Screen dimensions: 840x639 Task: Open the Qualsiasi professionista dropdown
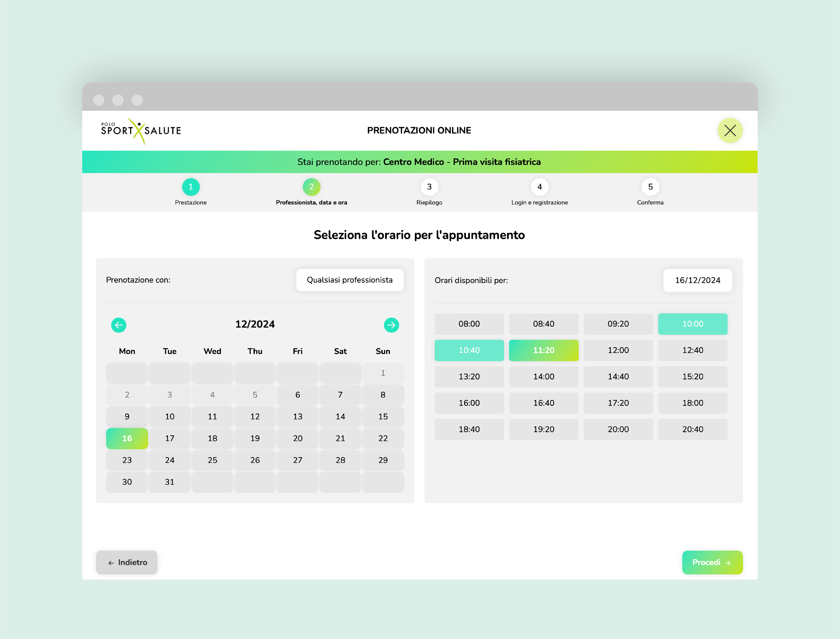click(x=350, y=280)
